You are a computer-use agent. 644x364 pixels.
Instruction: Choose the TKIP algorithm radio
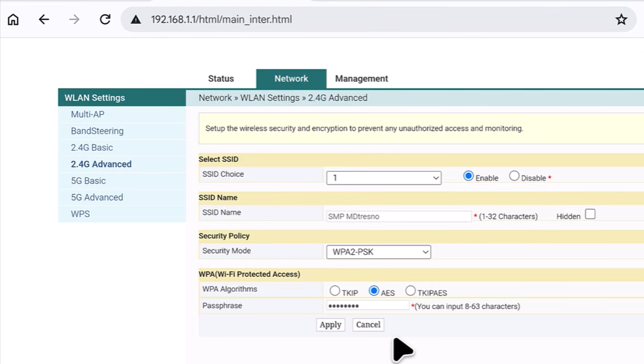(x=335, y=291)
